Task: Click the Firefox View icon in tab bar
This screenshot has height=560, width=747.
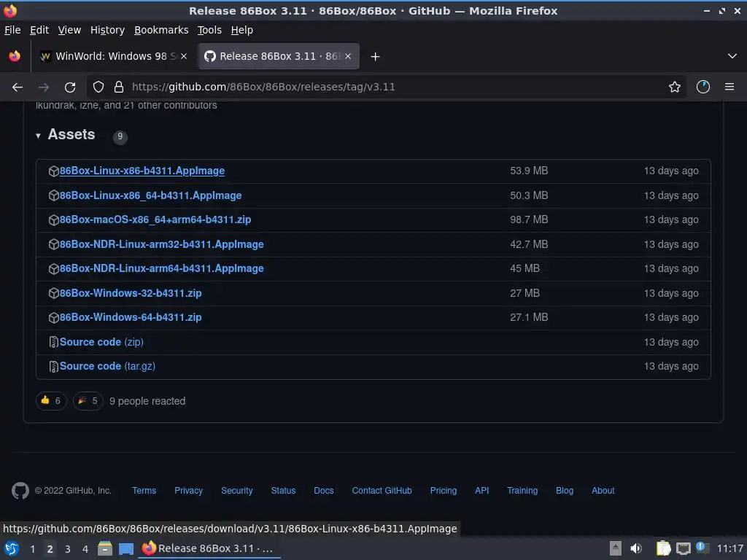Action: (x=15, y=56)
